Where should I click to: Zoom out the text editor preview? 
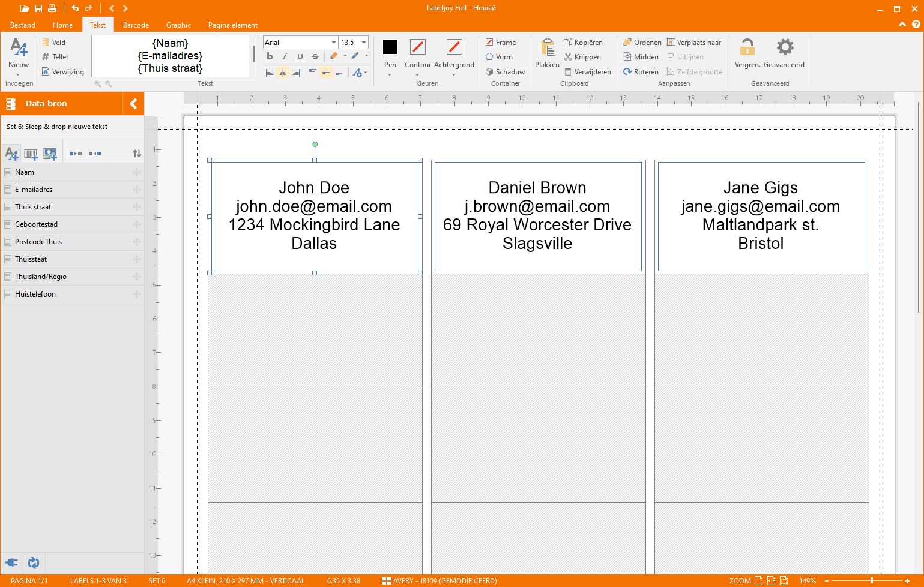tap(108, 84)
